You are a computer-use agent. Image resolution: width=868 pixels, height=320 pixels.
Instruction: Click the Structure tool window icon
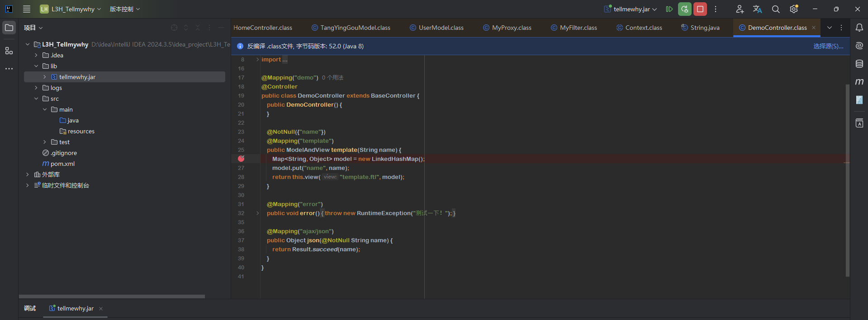[9, 51]
